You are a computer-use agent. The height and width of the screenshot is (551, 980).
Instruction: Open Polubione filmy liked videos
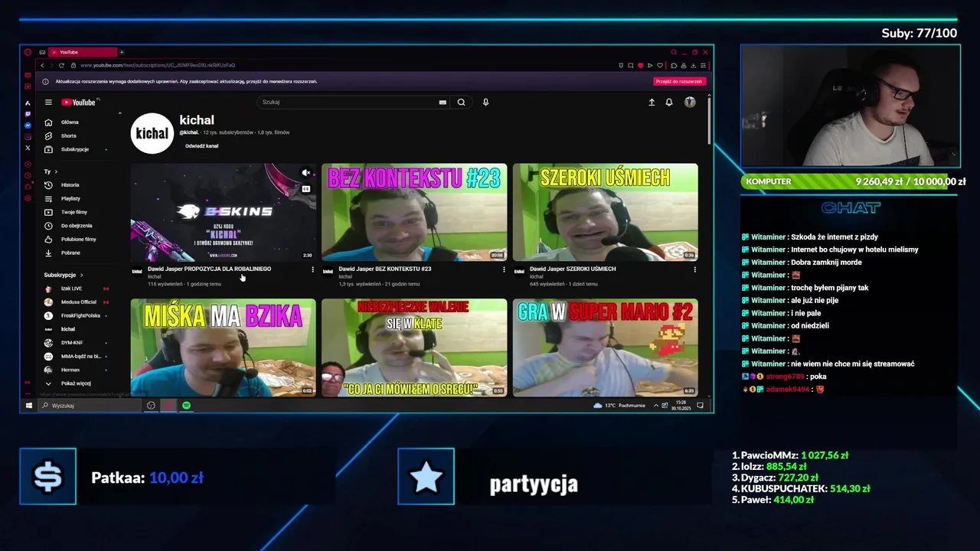[78, 240]
